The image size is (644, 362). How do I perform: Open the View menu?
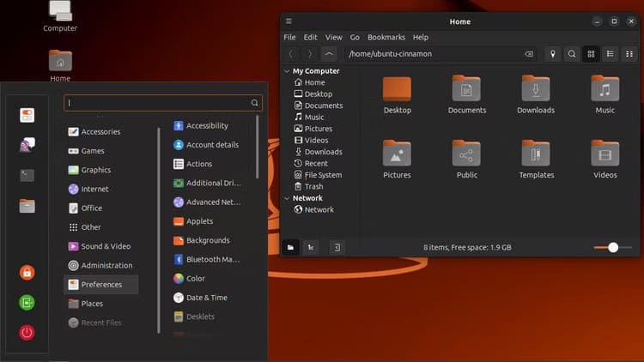tap(333, 38)
